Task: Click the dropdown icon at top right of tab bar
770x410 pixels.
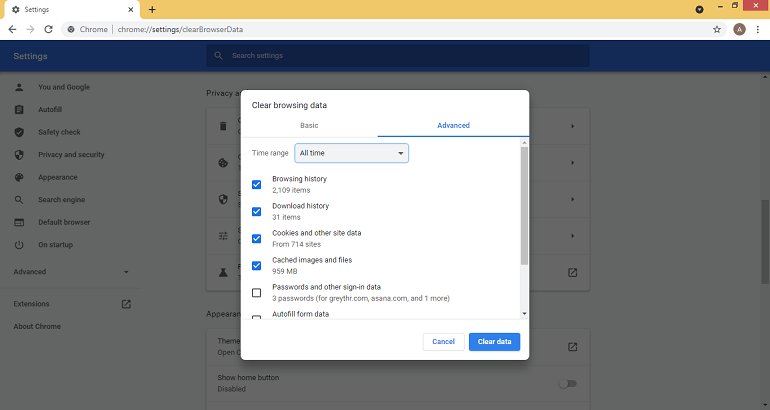Action: [699, 9]
